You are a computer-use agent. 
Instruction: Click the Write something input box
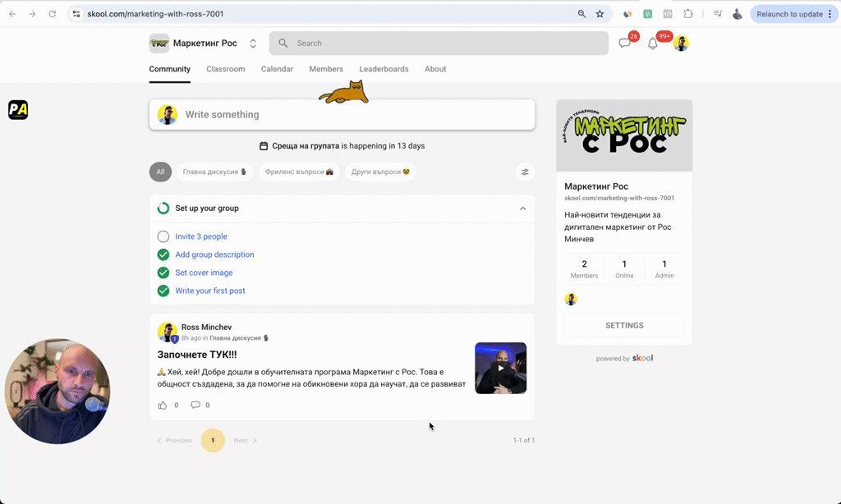342,115
